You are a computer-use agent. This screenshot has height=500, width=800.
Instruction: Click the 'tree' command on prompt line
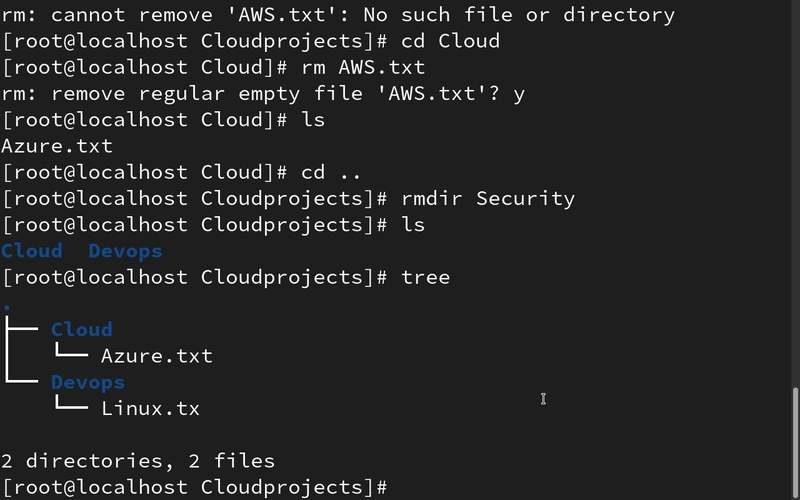[426, 278]
